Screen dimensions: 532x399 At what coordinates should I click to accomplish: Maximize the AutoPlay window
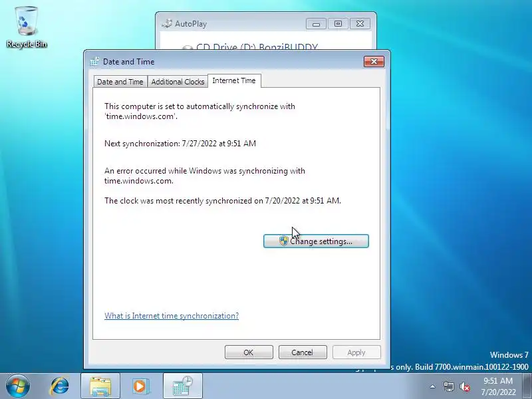[338, 24]
